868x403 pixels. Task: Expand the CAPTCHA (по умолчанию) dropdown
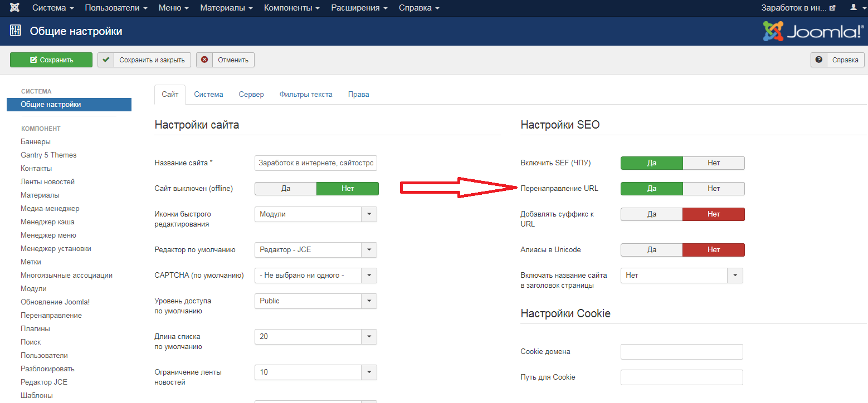370,275
